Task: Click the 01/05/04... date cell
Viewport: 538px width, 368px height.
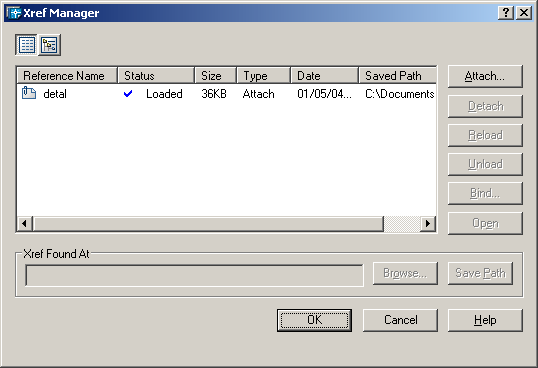Action: [324, 94]
